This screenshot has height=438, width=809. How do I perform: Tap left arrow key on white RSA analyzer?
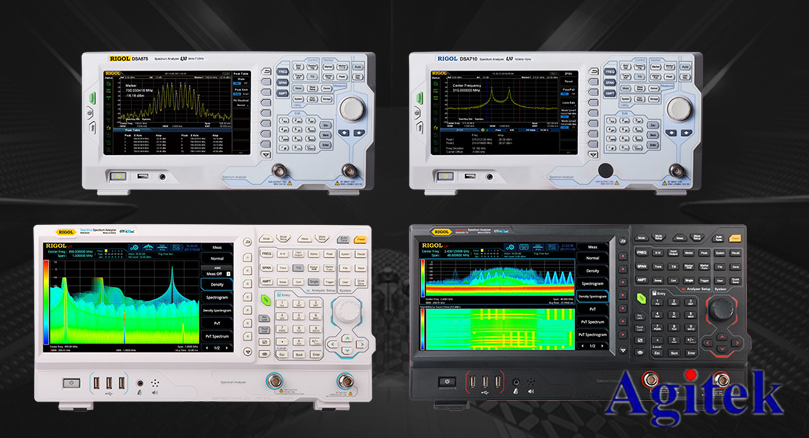pos(334,344)
